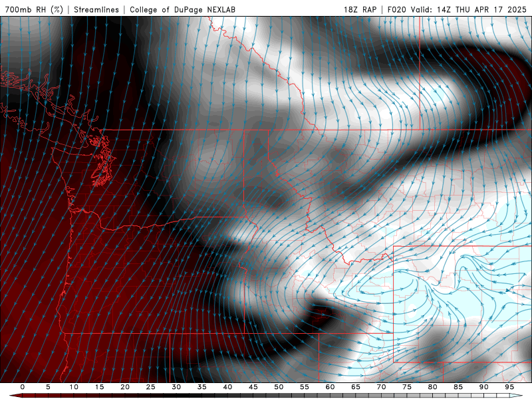The height and width of the screenshot is (399, 532).
Task: Select the colorbar tick label "95"
Action: [x=509, y=387]
